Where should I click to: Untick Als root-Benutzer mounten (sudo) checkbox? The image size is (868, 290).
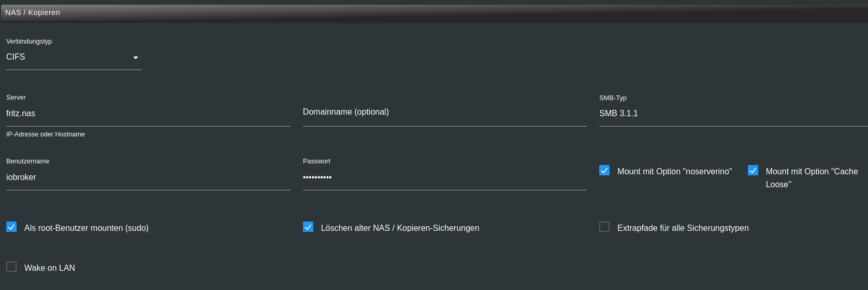11,227
